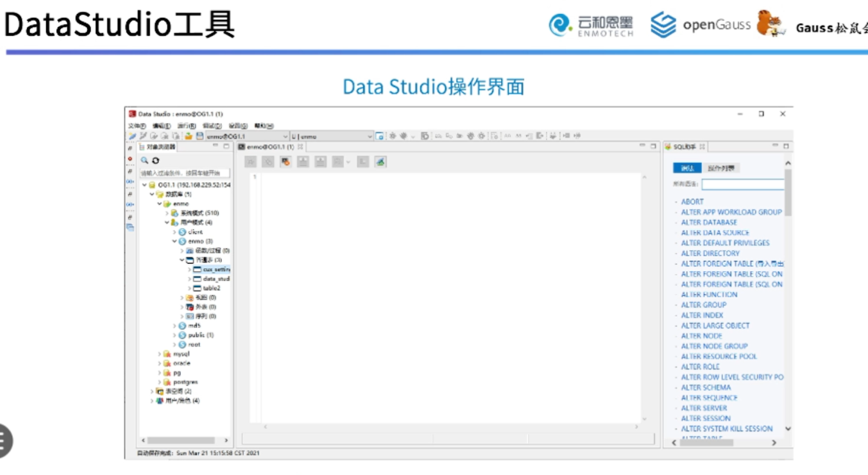Open the 帮助(H) menu
This screenshot has width=868, height=475.
[264, 126]
